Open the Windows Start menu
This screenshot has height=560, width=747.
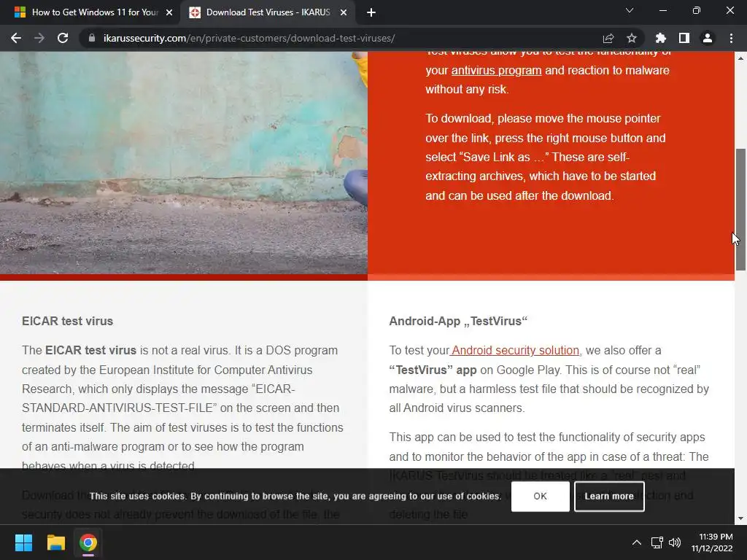[x=24, y=542]
